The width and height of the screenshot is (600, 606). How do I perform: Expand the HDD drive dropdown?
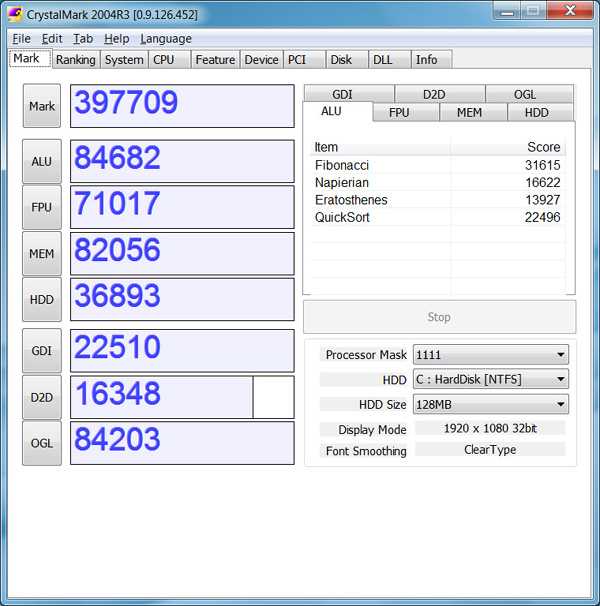(491, 379)
